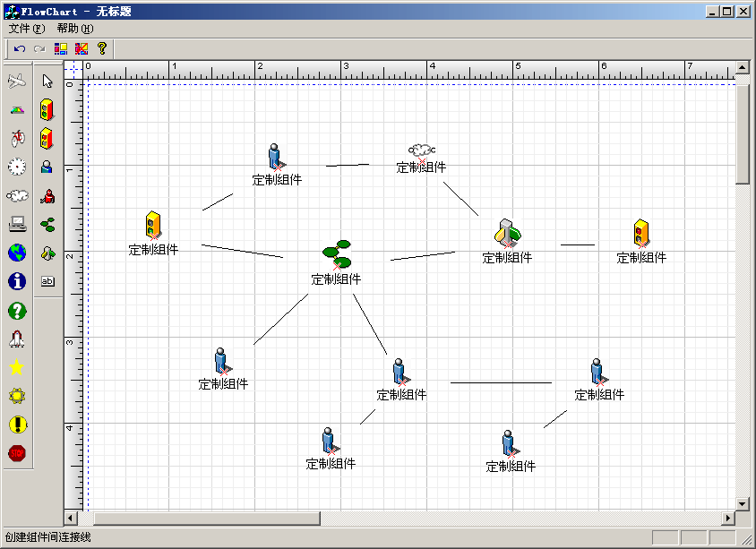Screen dimensions: 756x549
Task: Click the yellow exclamation warning icon
Action: pyautogui.click(x=17, y=425)
